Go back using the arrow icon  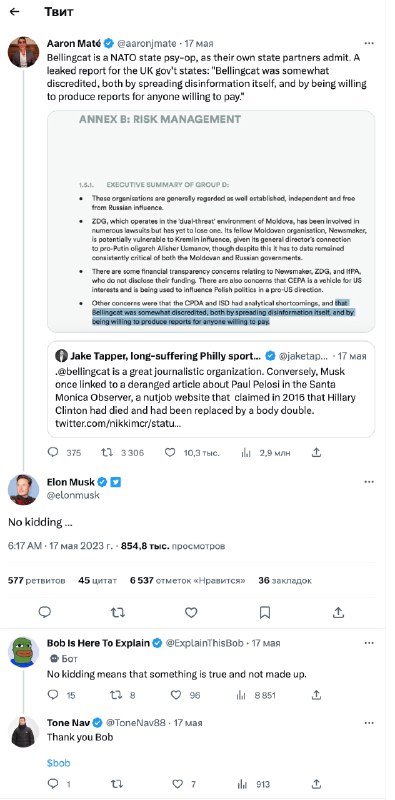click(15, 12)
